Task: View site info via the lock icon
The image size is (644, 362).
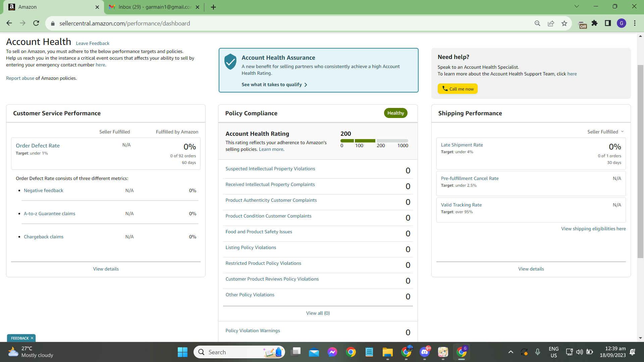Action: [x=53, y=23]
